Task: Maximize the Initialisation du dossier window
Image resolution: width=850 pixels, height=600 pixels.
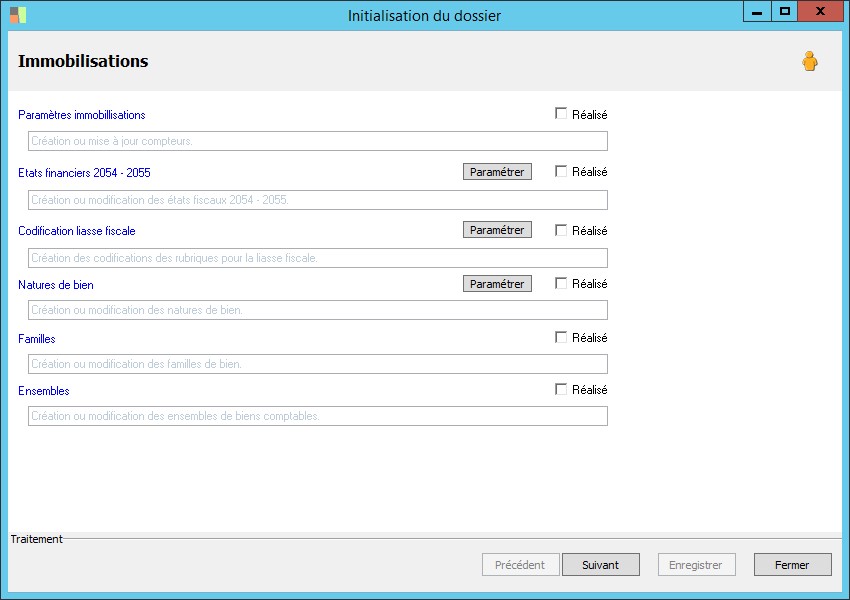Action: [x=784, y=11]
